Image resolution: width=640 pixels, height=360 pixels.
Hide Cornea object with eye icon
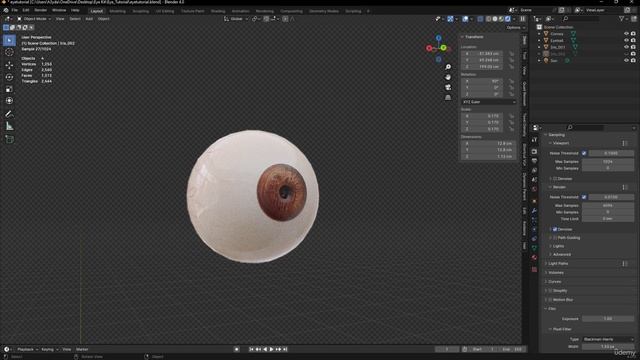click(626, 34)
